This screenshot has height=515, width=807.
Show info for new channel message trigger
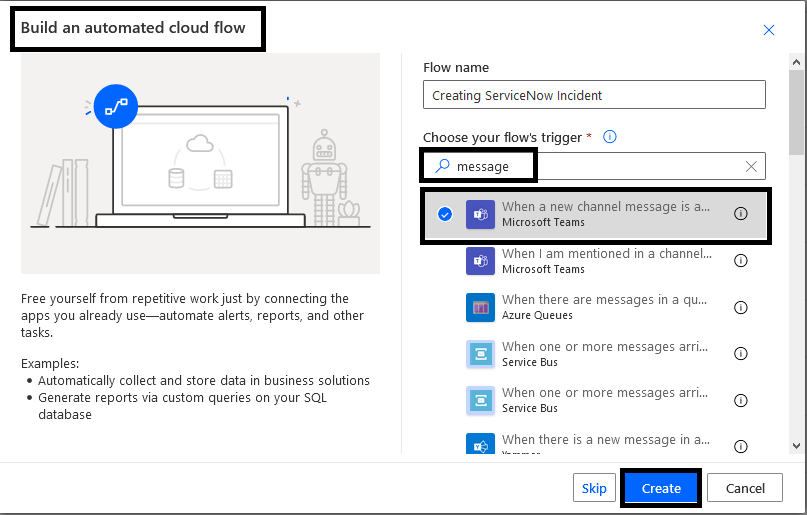[741, 214]
